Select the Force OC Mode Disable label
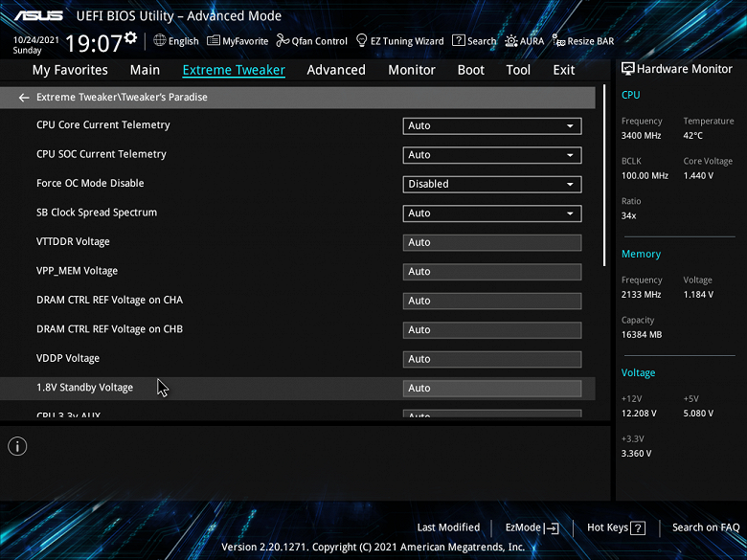The image size is (747, 560). pos(90,184)
